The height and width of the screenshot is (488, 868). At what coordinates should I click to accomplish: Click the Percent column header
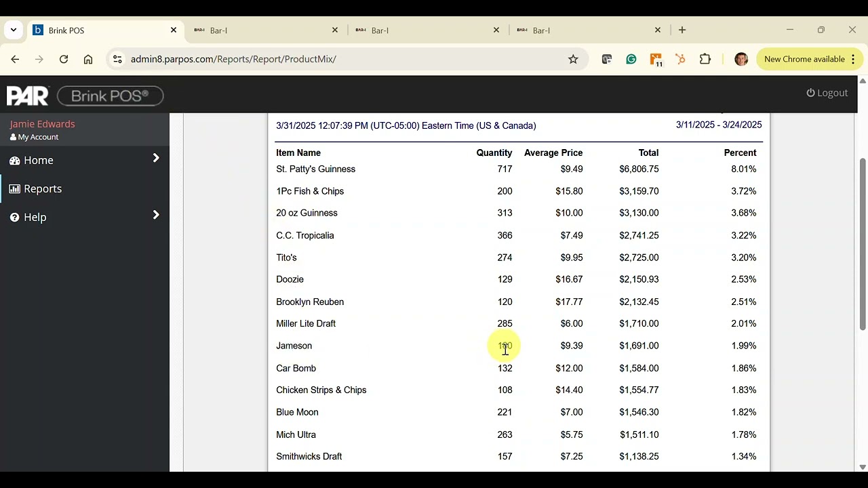click(740, 153)
